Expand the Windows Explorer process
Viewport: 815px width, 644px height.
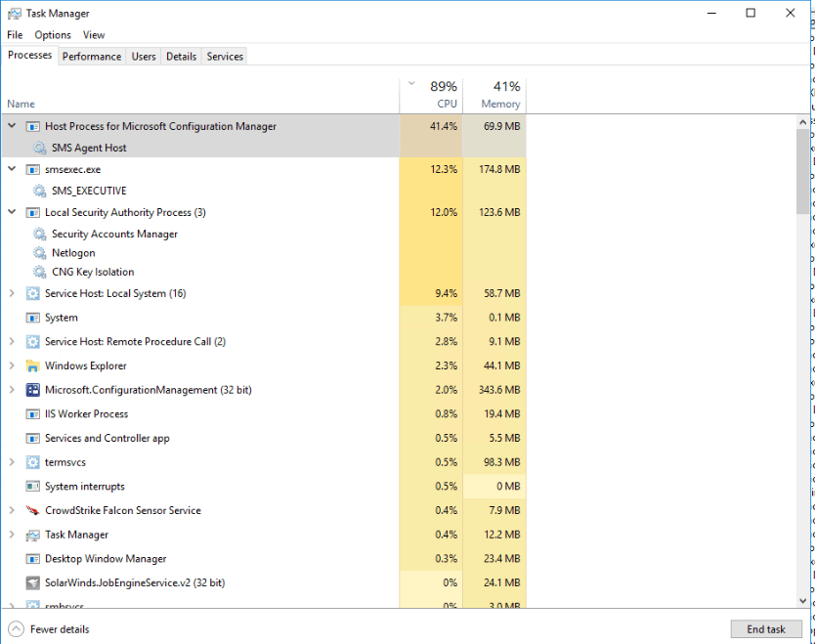click(x=12, y=365)
